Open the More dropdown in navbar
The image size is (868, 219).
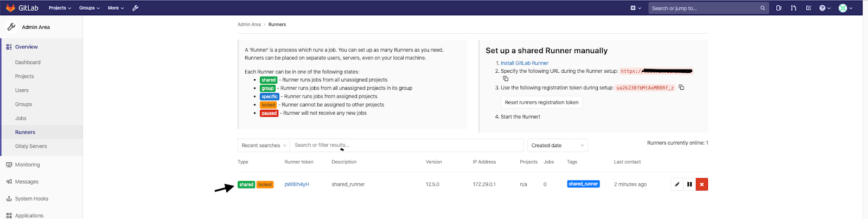116,8
